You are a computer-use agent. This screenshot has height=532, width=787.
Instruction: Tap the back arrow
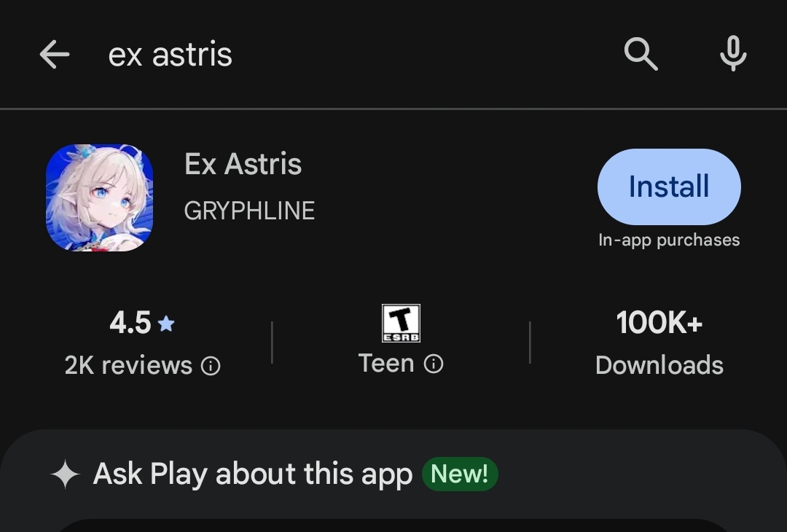click(54, 55)
